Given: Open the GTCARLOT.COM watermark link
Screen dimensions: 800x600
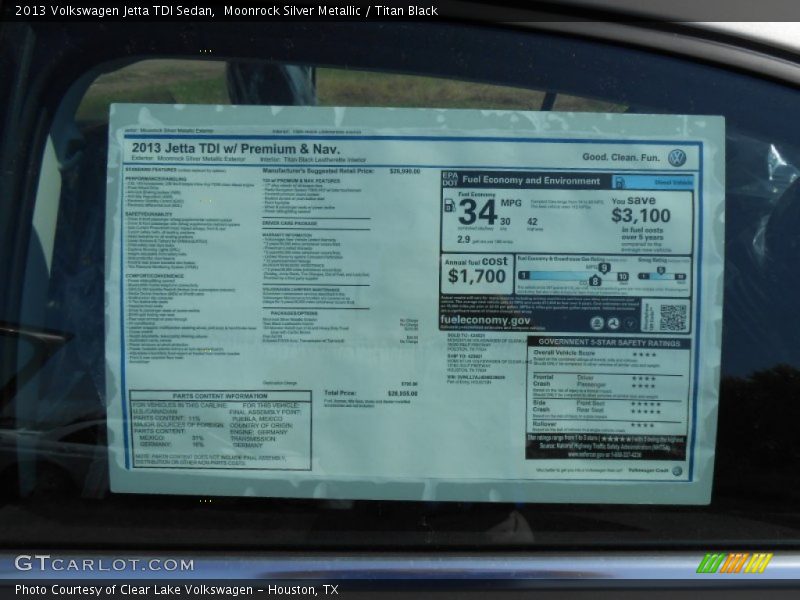Looking at the screenshot, I should [x=104, y=564].
